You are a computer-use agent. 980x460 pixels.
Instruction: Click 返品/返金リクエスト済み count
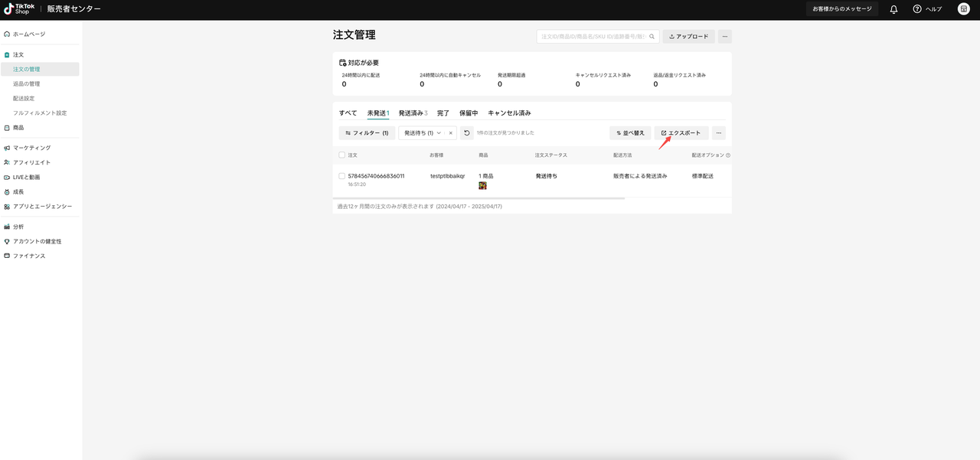coord(655,84)
